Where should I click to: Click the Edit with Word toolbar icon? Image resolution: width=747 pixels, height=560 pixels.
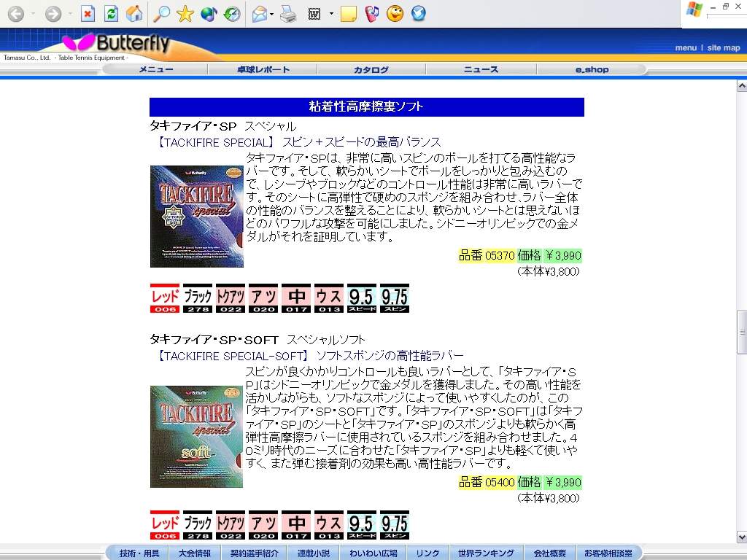coord(314,14)
